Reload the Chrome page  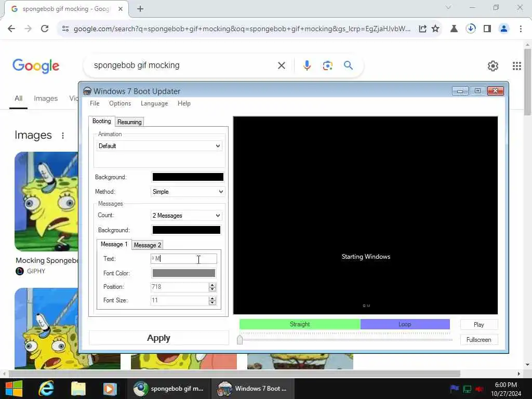click(45, 29)
